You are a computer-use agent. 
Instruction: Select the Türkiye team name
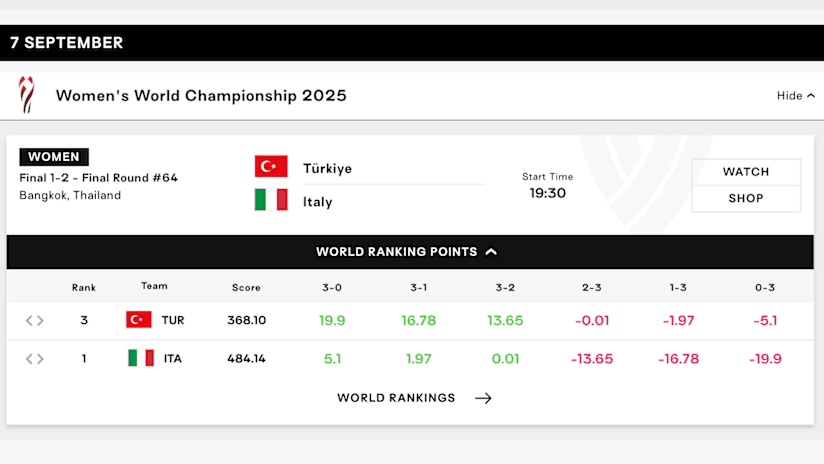[x=327, y=168]
